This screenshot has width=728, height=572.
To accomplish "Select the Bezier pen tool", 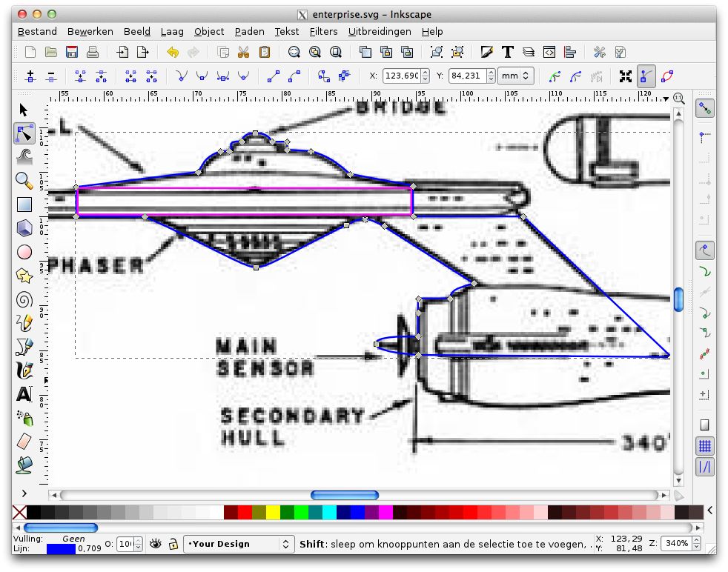I will click(24, 347).
